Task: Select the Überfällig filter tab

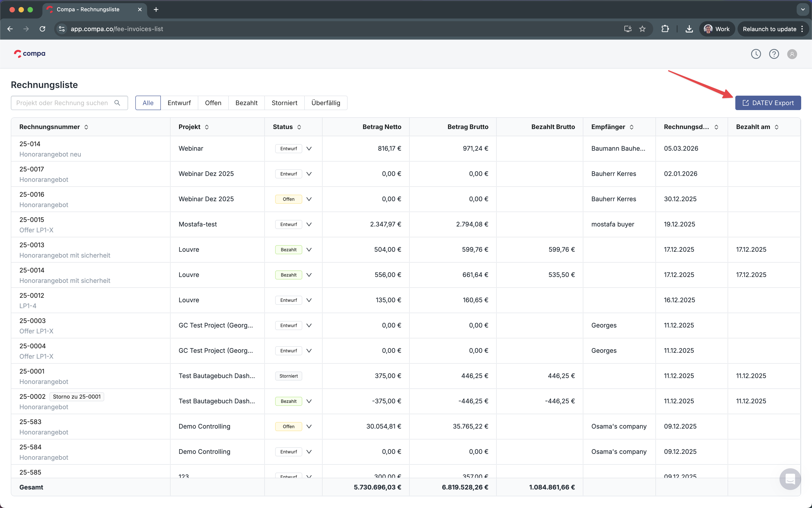Action: point(325,103)
